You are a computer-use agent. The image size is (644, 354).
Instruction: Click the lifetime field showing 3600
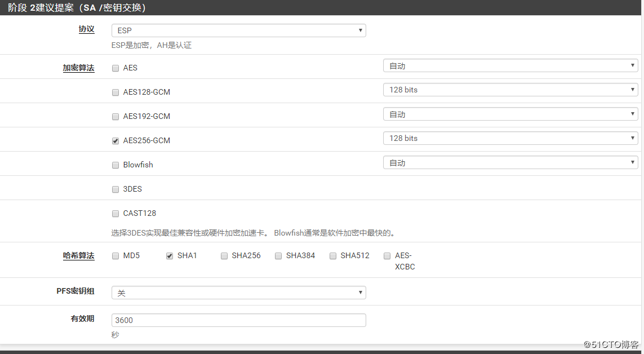(238, 320)
